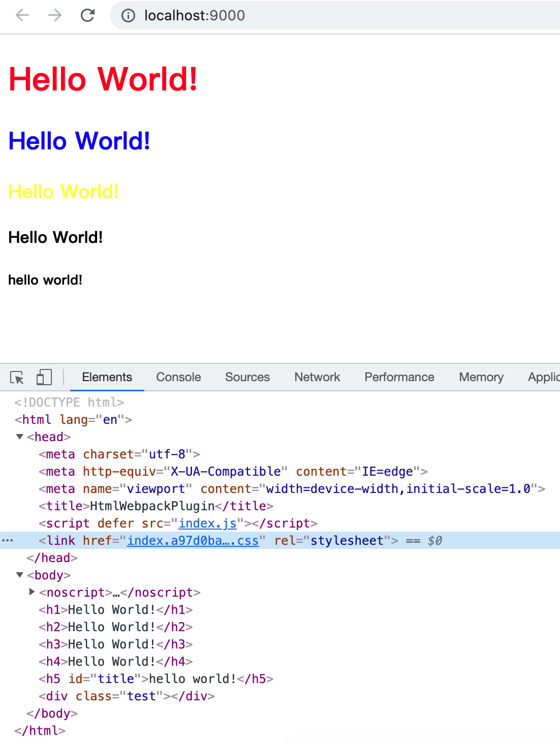Switch to the Elements tab
Screen dimensions: 560x742
coord(107,377)
